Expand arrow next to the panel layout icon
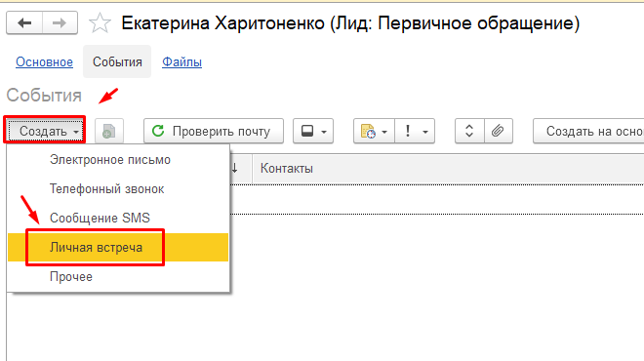 click(x=324, y=132)
